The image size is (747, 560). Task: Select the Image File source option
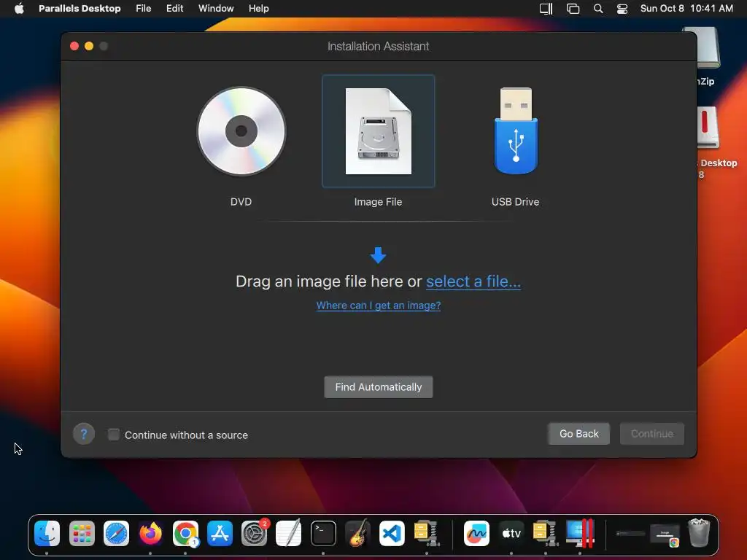(379, 131)
